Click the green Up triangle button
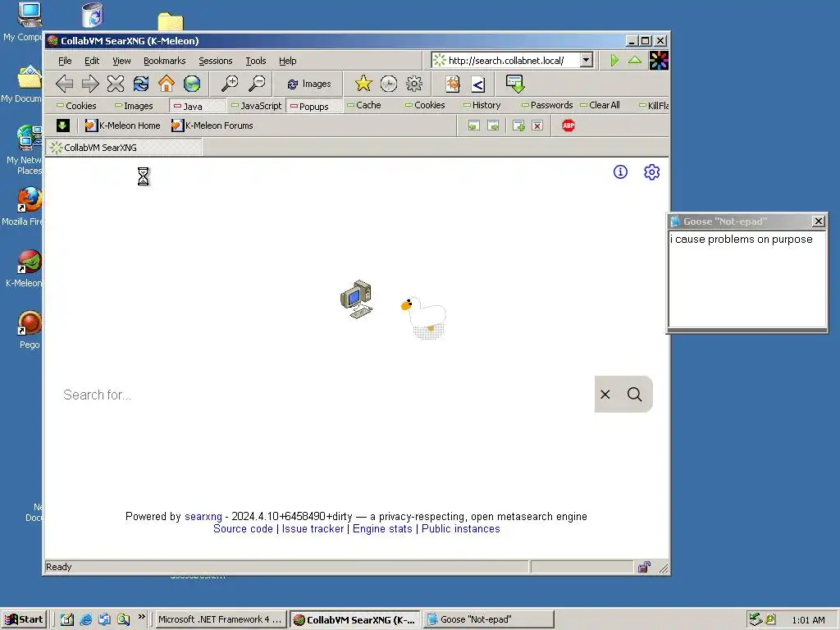The height and width of the screenshot is (630, 840). tap(635, 60)
